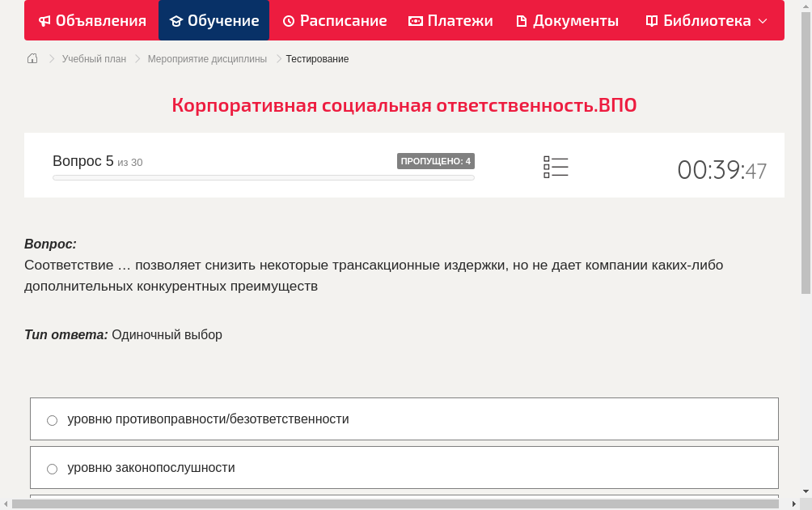812x510 pixels.
Task: Select answer уровню законопослушности
Action: click(x=52, y=468)
